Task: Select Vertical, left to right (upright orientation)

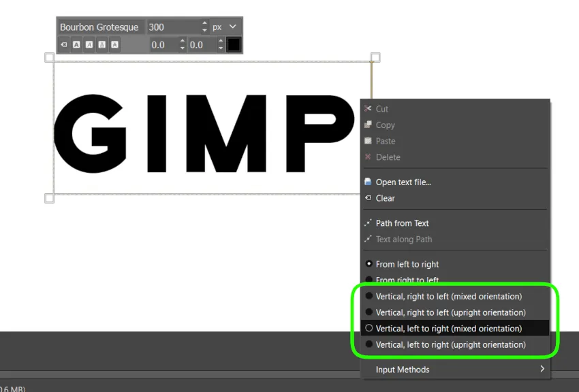Action: point(450,345)
